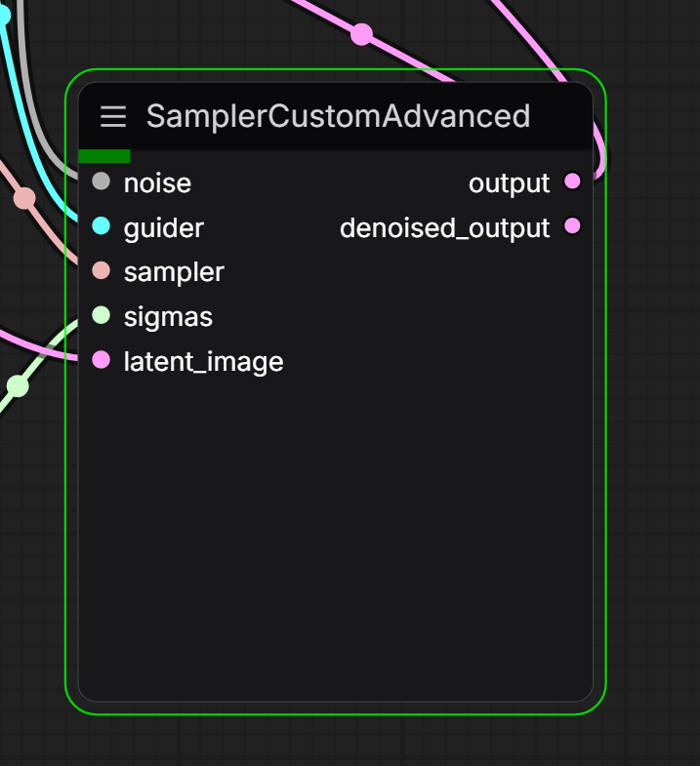This screenshot has height=766, width=700.
Task: Click the noise input label
Action: tap(157, 183)
